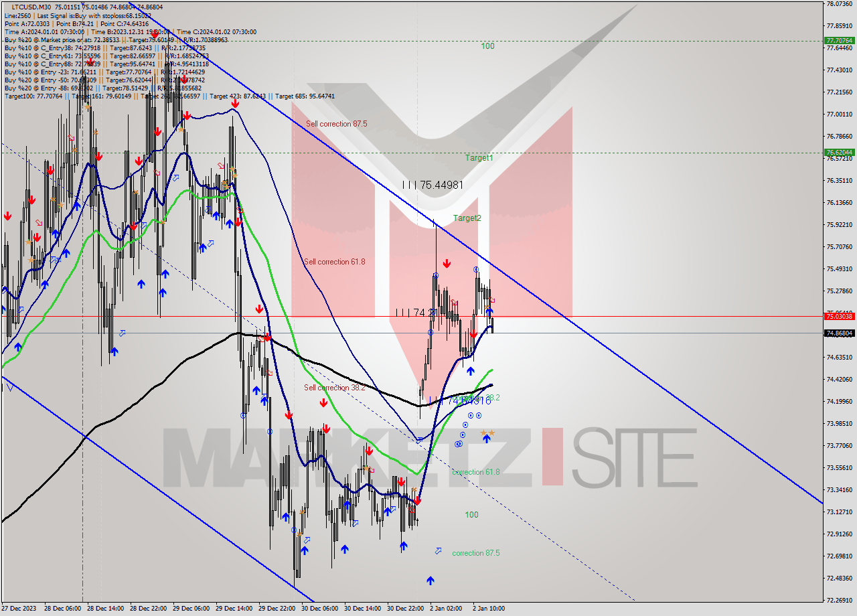Click the 'Buy %10 @ C_Entry88' line
Image resolution: width=857 pixels, height=616 pixels.
106,64
